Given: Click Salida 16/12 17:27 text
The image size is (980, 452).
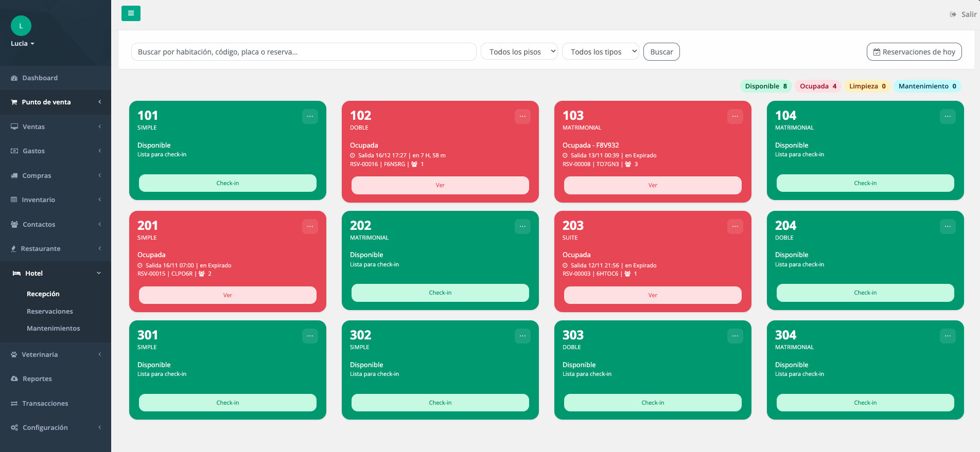Looking at the screenshot, I should click(382, 155).
